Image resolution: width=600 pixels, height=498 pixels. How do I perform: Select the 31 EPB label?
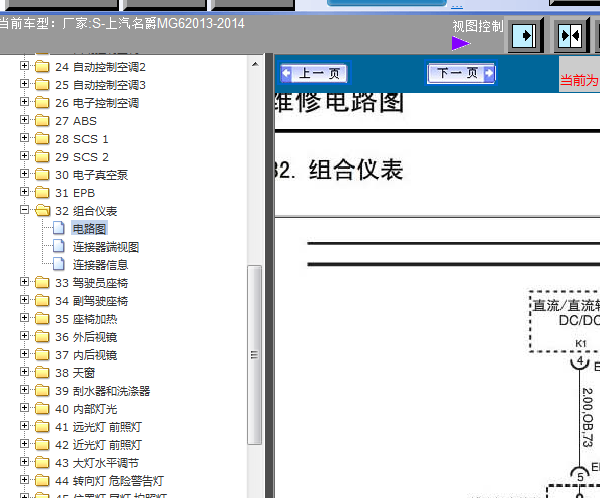75,193
